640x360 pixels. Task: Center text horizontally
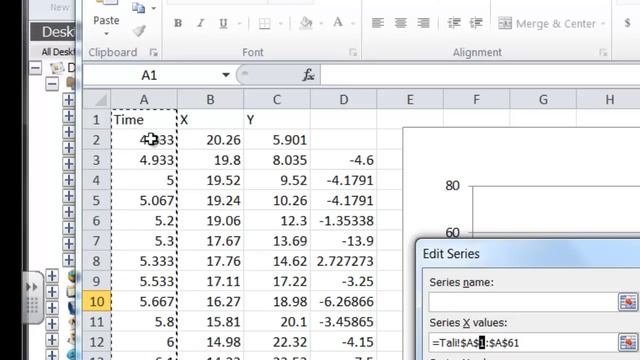[400, 23]
